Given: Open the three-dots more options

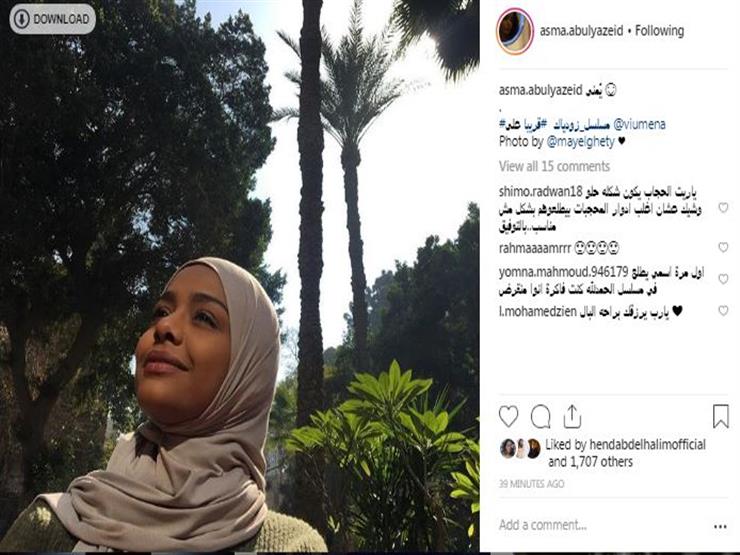Looking at the screenshot, I should [x=720, y=527].
